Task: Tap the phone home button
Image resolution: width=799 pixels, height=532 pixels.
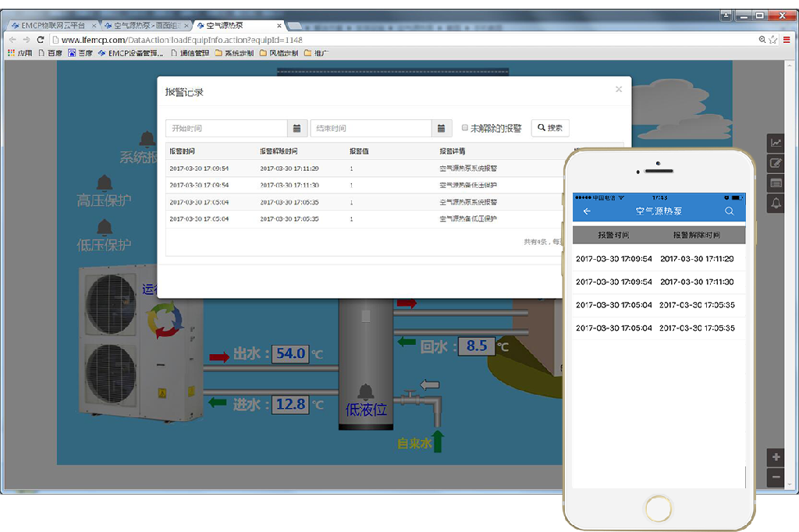Action: coord(659,508)
